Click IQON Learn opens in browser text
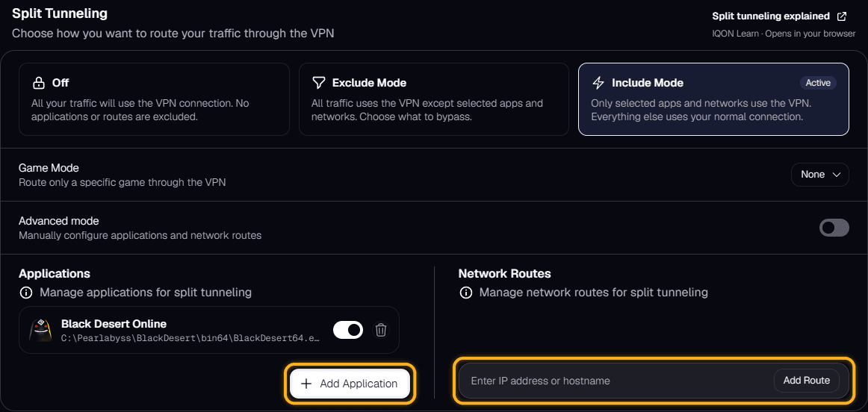The height and width of the screenshot is (412, 868). pyautogui.click(x=784, y=34)
